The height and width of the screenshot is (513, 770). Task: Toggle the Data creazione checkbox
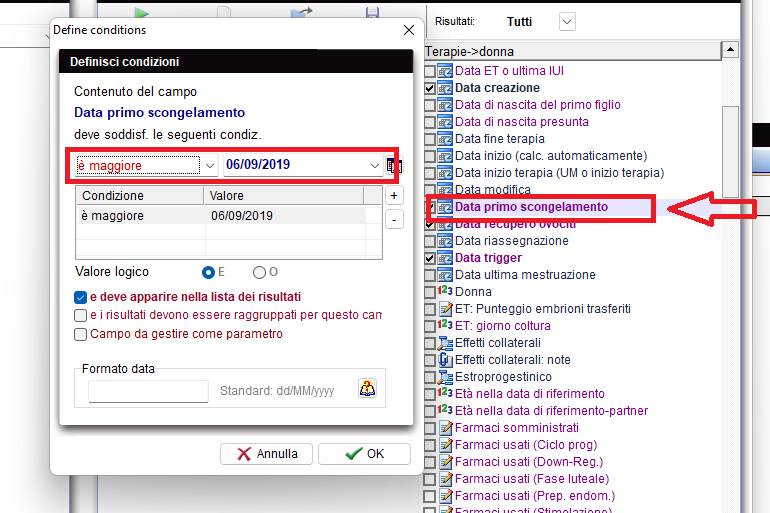coord(430,88)
